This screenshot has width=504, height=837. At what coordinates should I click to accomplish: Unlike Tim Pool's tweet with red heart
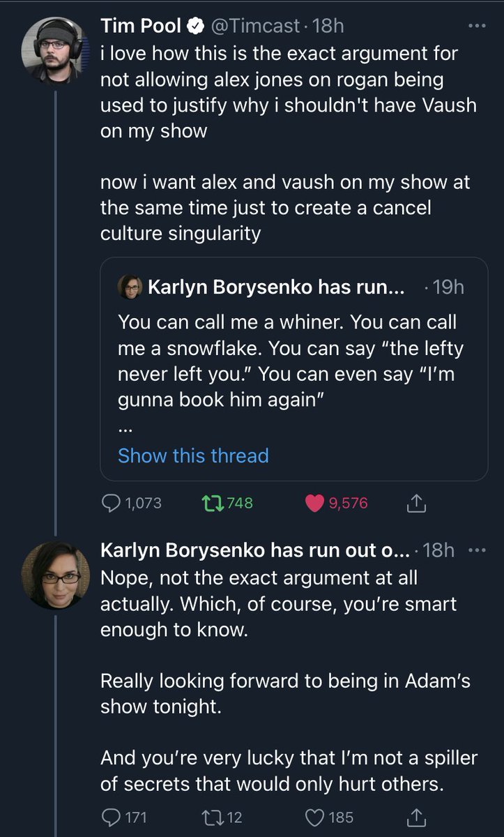(x=315, y=503)
